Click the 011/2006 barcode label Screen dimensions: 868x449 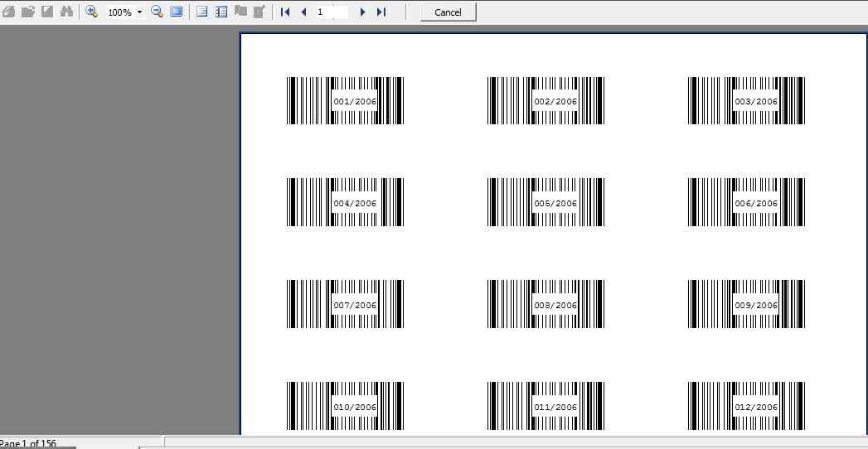pyautogui.click(x=546, y=406)
